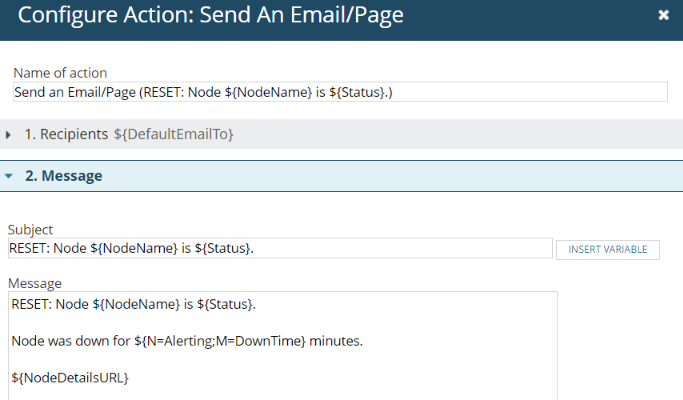Click the Insert Variable button

[607, 249]
